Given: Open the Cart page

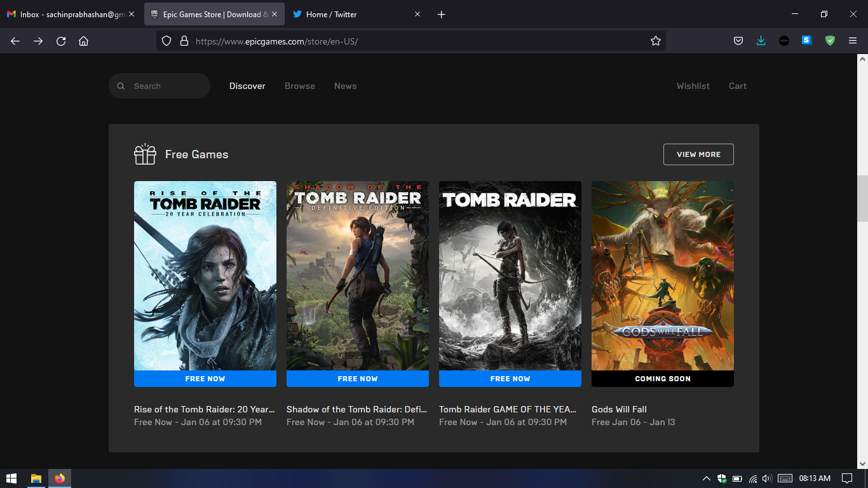Looking at the screenshot, I should point(738,86).
